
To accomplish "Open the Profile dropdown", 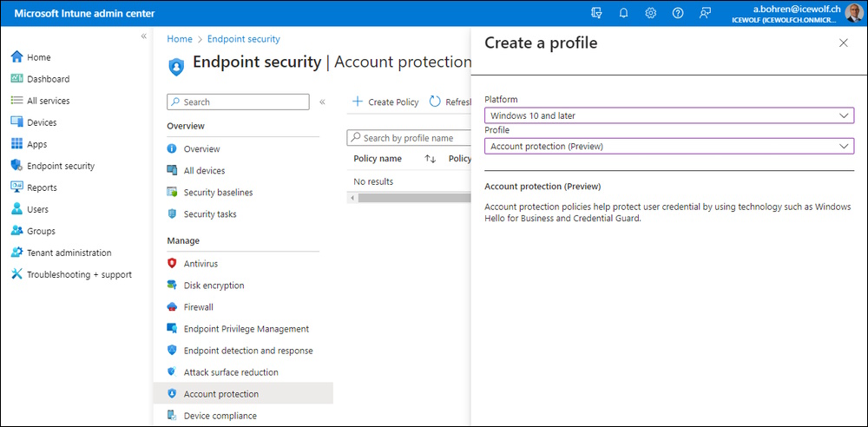I will click(669, 146).
